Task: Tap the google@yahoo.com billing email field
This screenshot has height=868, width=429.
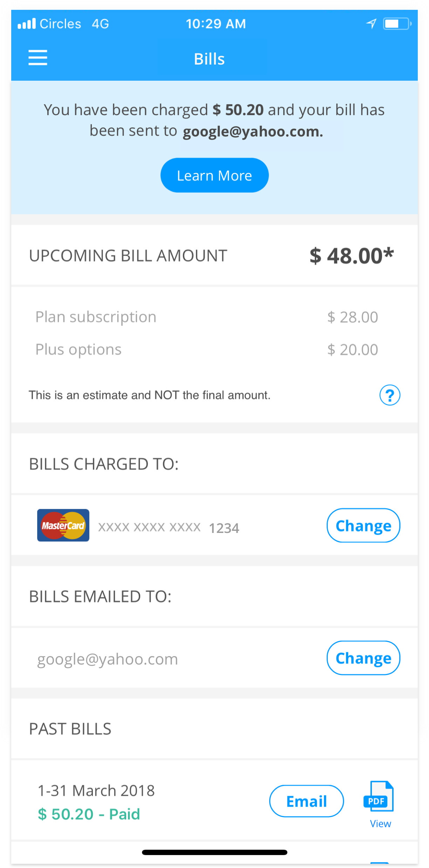Action: click(108, 659)
